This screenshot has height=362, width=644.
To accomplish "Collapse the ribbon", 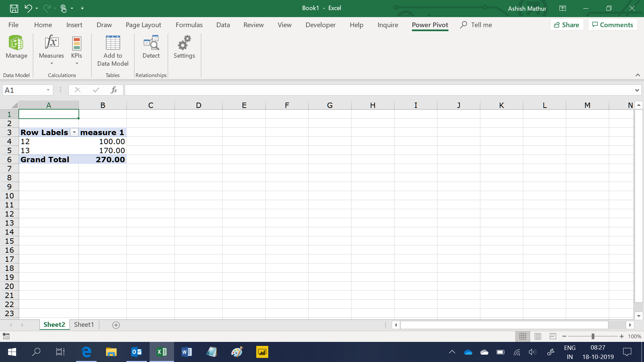I will [x=638, y=75].
